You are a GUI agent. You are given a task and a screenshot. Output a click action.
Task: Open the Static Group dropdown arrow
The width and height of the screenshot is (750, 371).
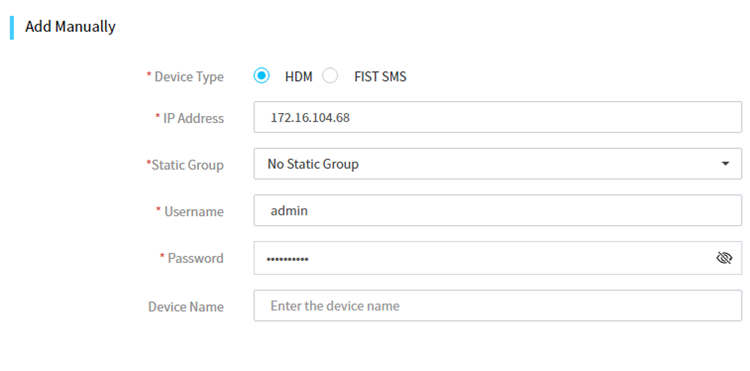point(725,164)
